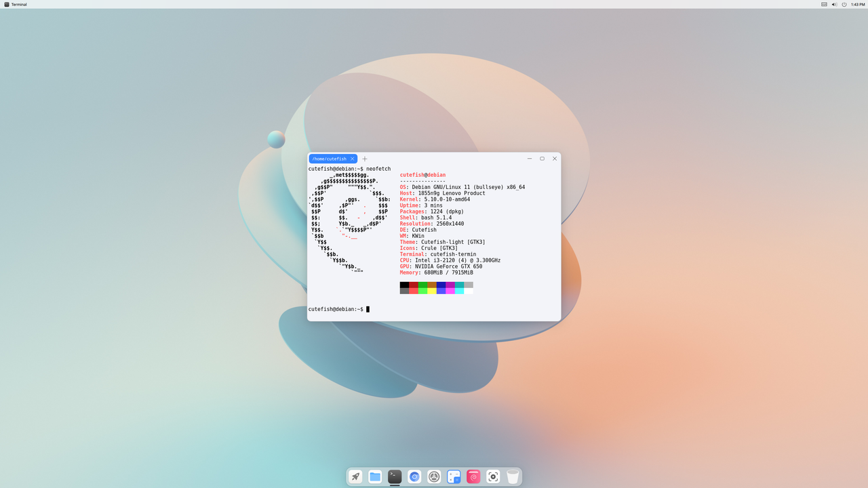
Task: Launch the Screenshot tool from the dock
Action: 492,476
